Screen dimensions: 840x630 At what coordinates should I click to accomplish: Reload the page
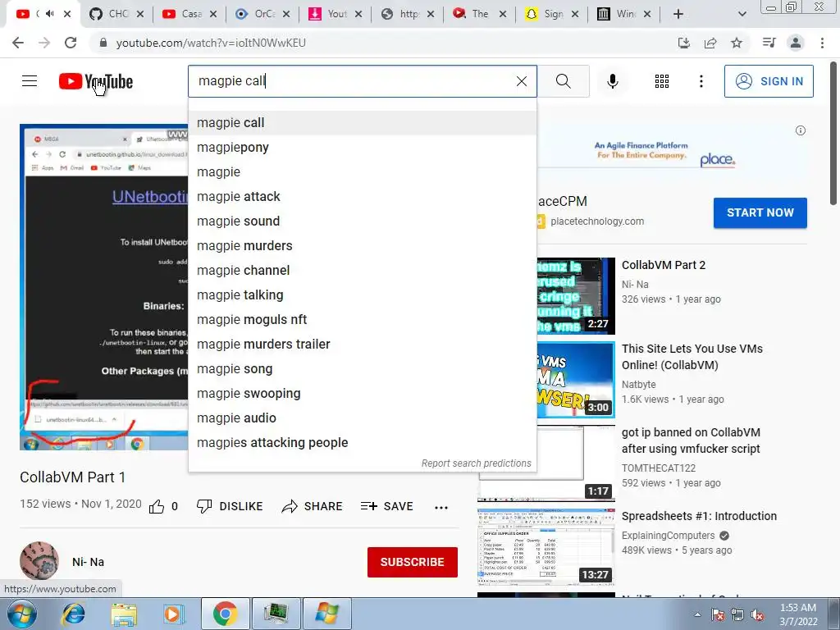[71, 43]
